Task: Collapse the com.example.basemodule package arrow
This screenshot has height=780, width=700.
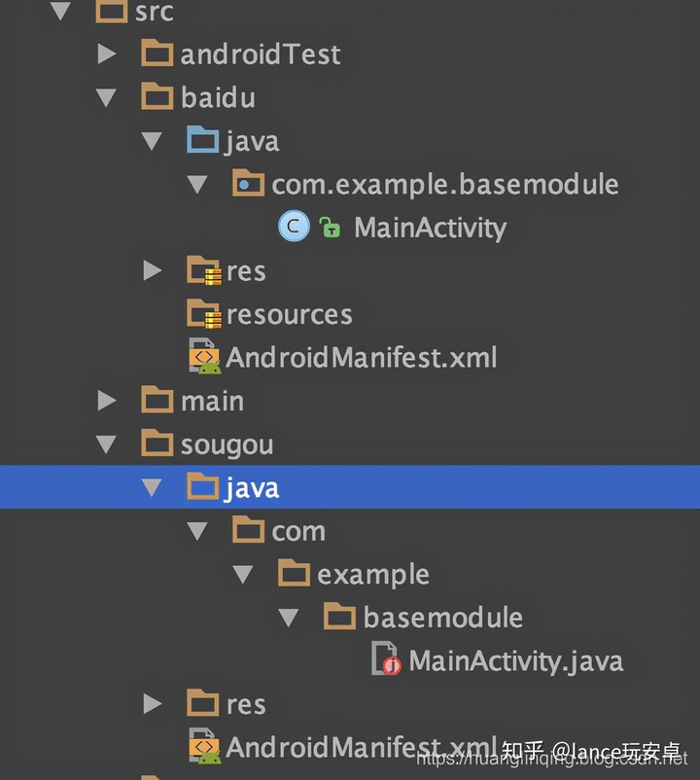Action: pos(197,185)
